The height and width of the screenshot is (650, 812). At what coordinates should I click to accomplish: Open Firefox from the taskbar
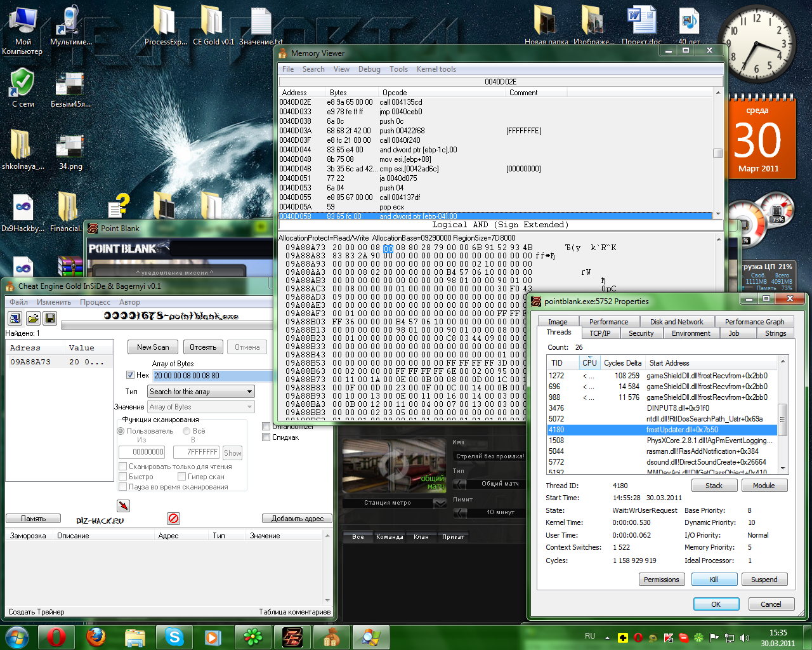[96, 637]
